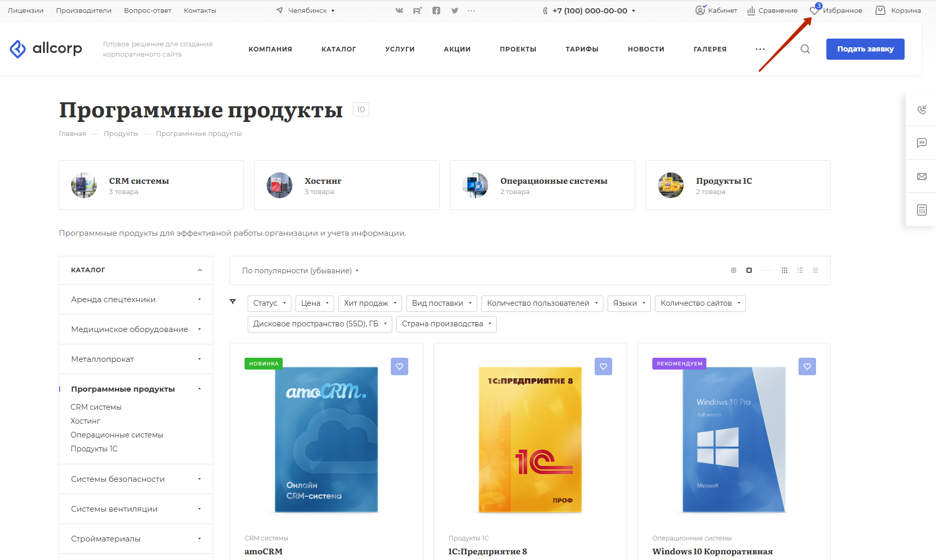Open the site search magnifier

click(805, 49)
